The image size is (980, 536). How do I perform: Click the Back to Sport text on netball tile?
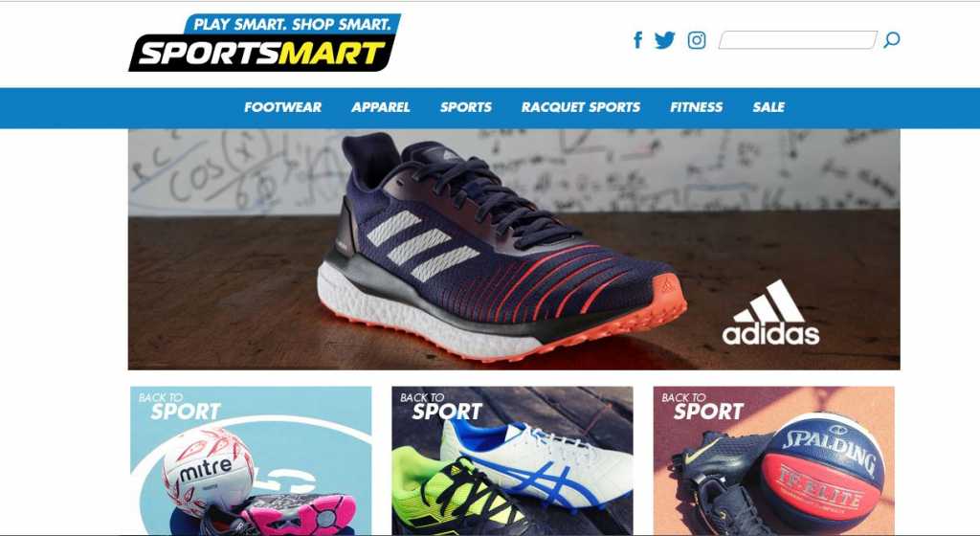180,406
